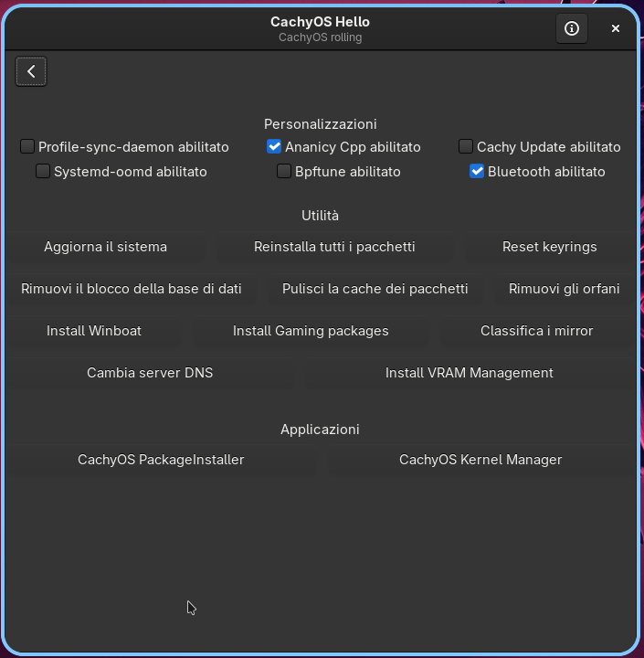Click the Reset keyrings button
Screen dimensions: 644x658
coord(550,247)
